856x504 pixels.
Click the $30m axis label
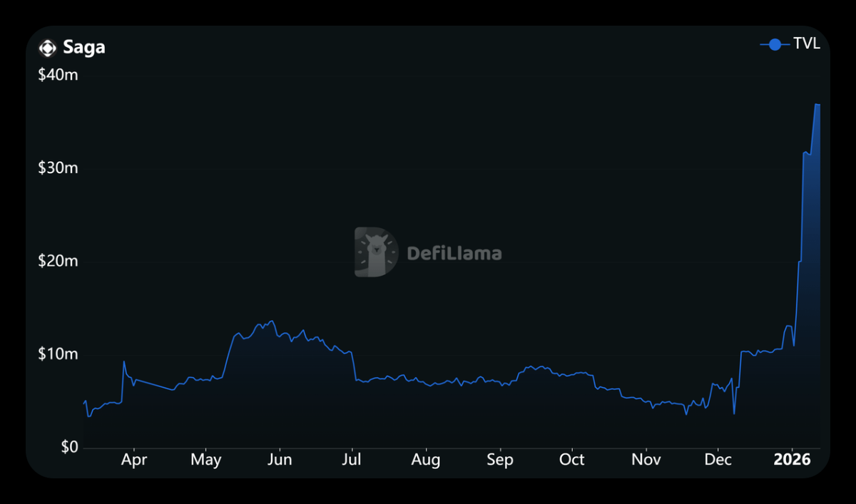tap(58, 168)
